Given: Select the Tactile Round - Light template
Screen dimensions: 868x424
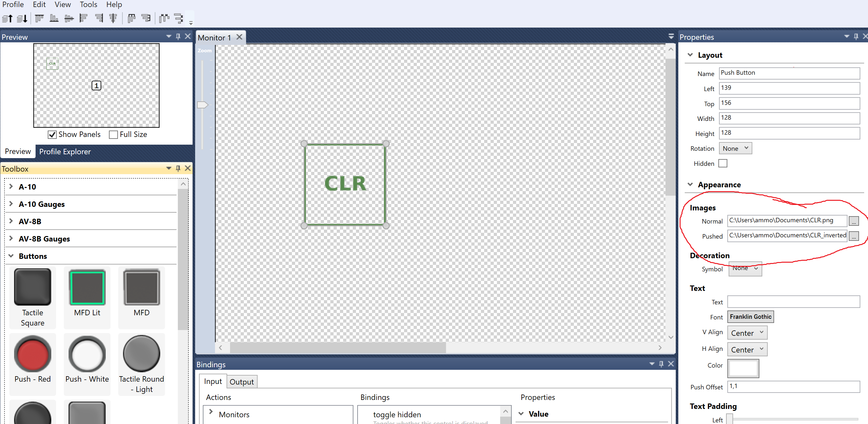Looking at the screenshot, I should (x=142, y=364).
